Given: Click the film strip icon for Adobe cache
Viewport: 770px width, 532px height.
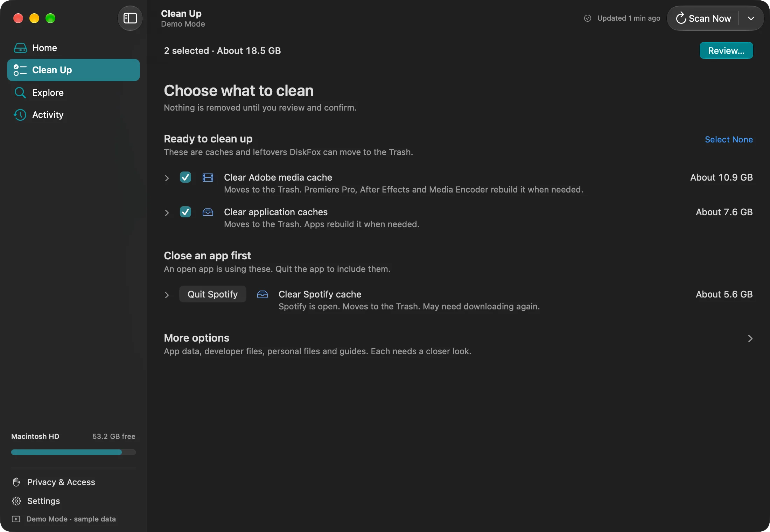Looking at the screenshot, I should (208, 177).
